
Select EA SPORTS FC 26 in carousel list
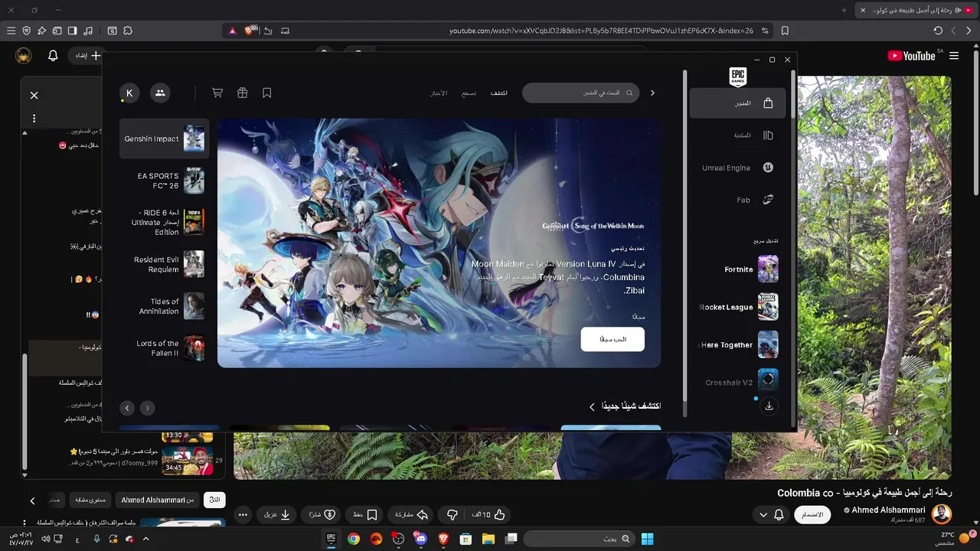164,181
